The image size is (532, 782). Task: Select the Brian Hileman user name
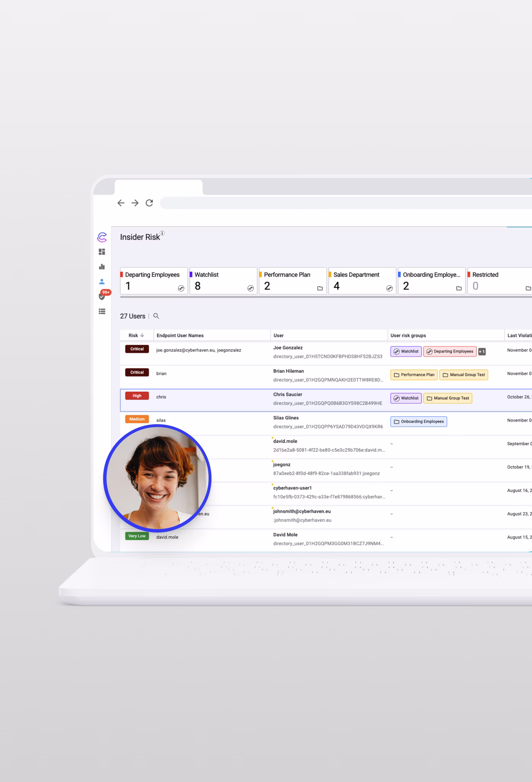click(288, 371)
